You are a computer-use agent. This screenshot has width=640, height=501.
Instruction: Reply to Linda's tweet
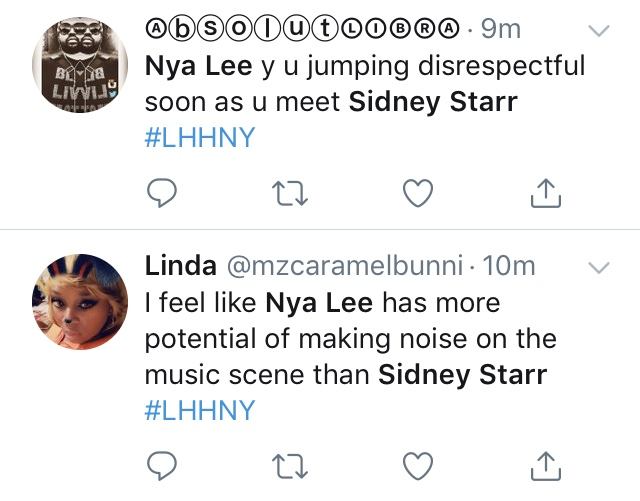pyautogui.click(x=162, y=465)
